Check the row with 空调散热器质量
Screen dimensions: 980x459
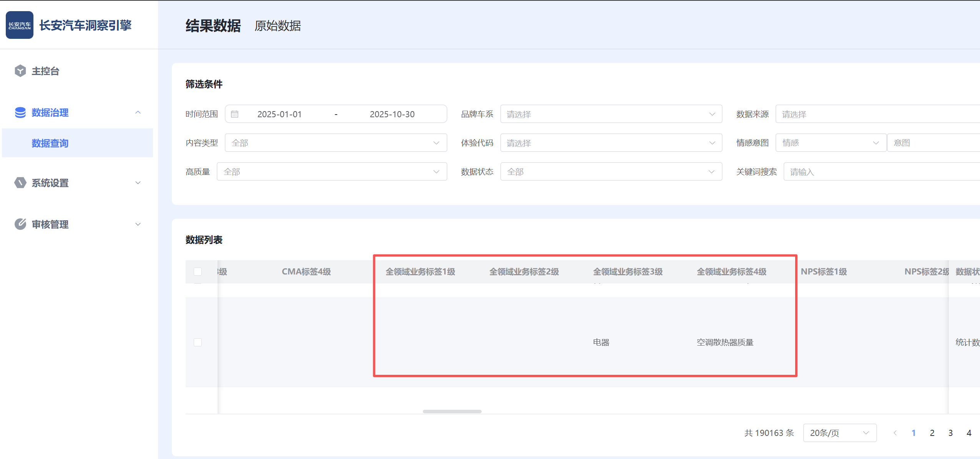(x=198, y=342)
